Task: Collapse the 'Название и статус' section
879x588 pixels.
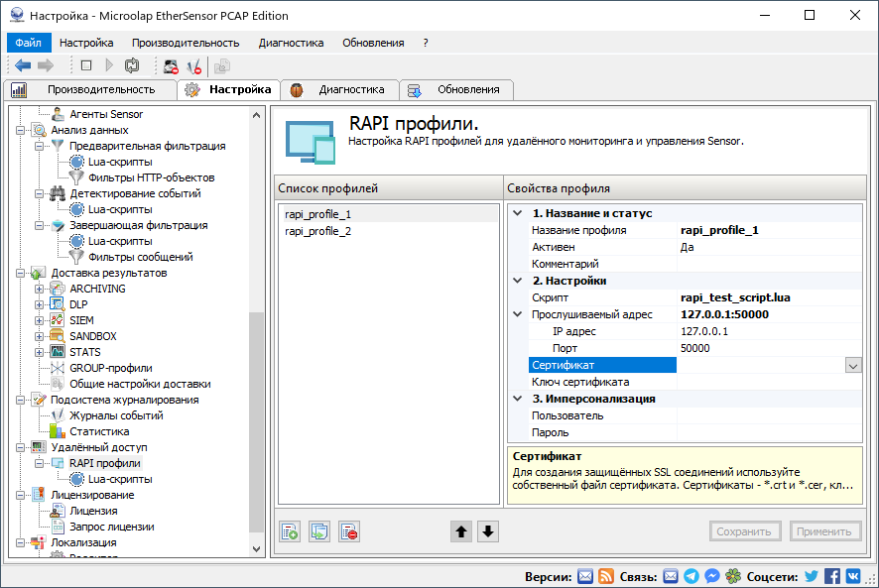Action: pyautogui.click(x=516, y=212)
